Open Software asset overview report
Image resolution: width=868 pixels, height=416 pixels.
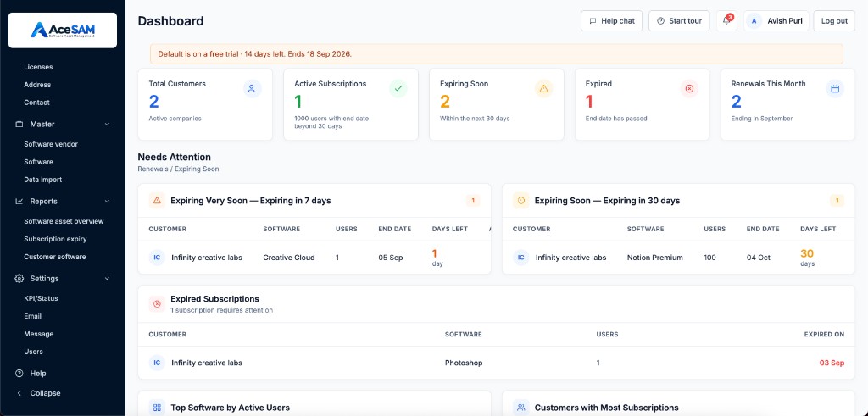click(64, 221)
